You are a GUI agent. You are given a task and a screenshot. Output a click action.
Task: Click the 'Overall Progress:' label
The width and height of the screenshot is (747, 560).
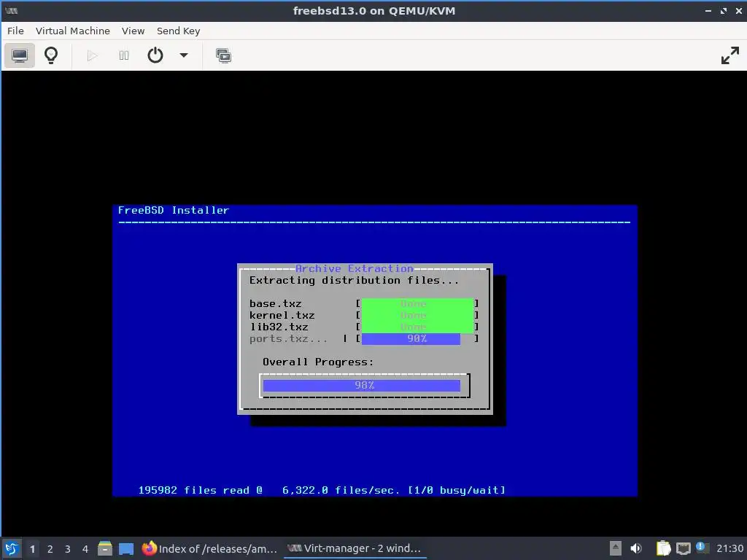318,362
